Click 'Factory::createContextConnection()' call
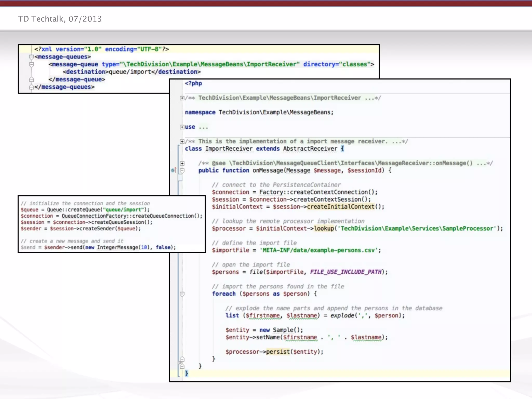532x399 pixels. point(318,192)
